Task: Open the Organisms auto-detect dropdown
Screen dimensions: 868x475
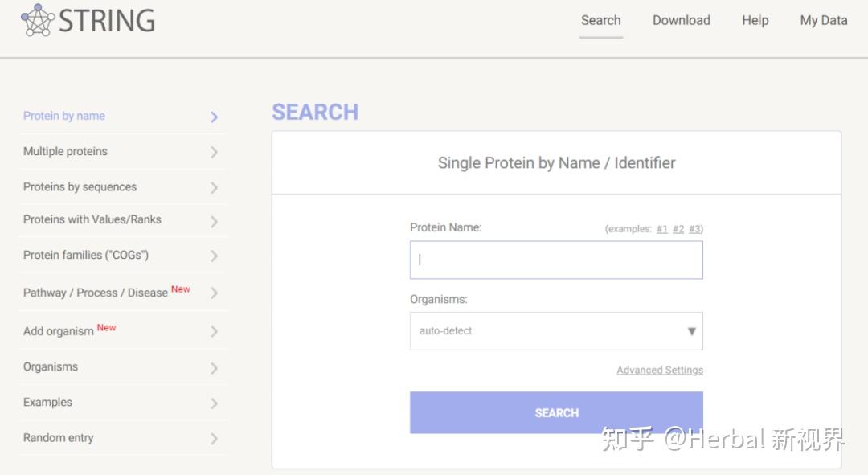Action: point(556,331)
